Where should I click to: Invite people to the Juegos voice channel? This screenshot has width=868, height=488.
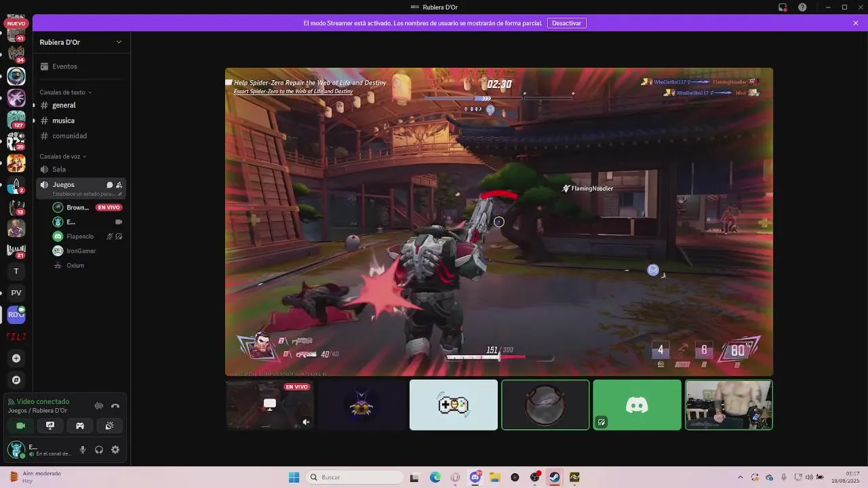[119, 185]
